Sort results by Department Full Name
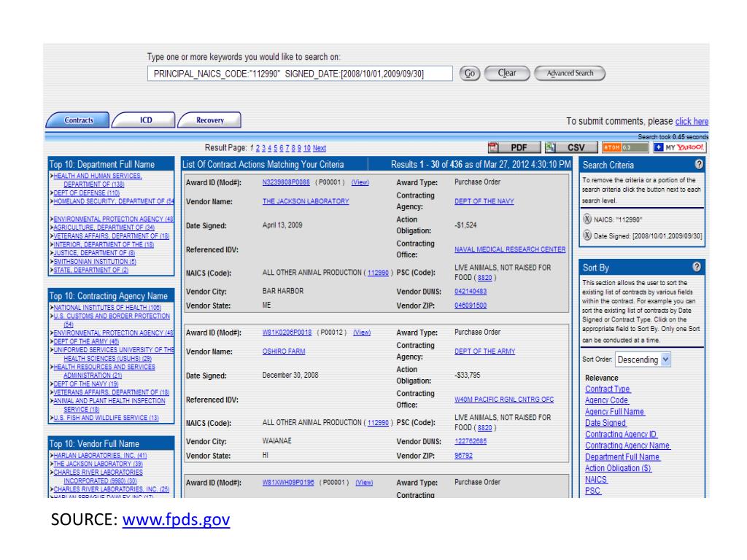The width and height of the screenshot is (747, 560). [x=622, y=457]
